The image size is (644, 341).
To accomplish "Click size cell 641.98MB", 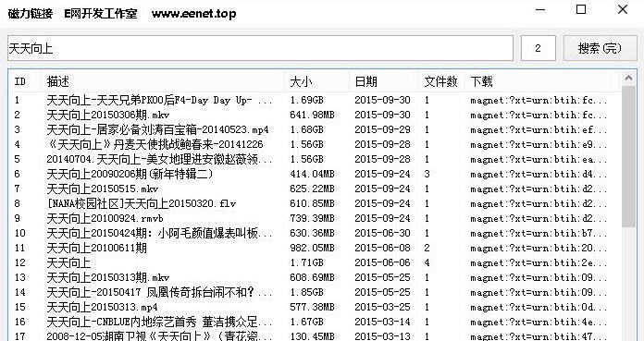I will pyautogui.click(x=312, y=115).
